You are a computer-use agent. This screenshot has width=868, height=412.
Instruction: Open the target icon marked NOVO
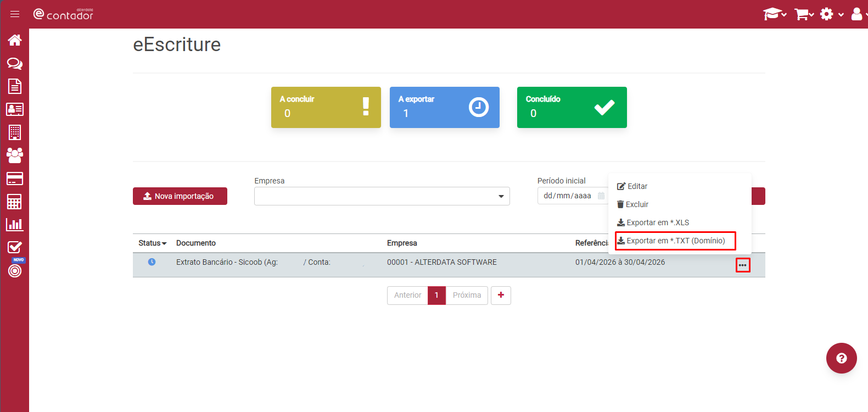click(x=15, y=270)
